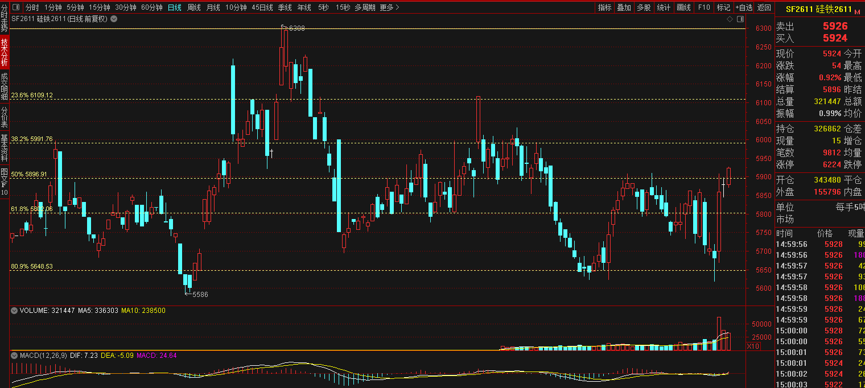The height and width of the screenshot is (388, 865).
Task: Select the 30分钟 period
Action: click(x=126, y=8)
